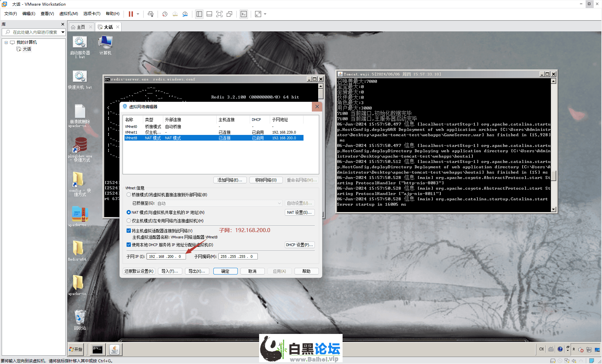Click the 取消 button in network editor
Screen dimensions: 602x364
click(x=252, y=271)
